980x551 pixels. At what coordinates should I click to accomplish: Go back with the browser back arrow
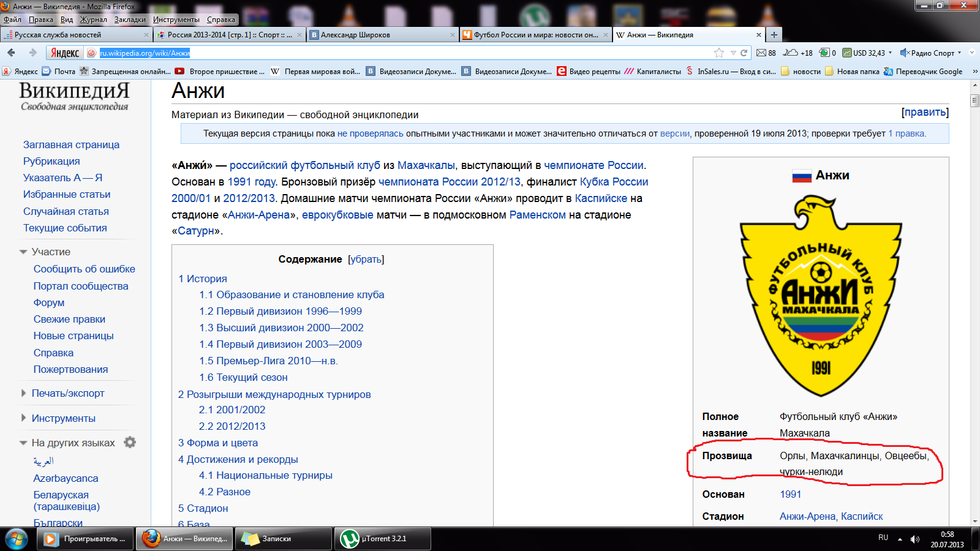point(11,53)
